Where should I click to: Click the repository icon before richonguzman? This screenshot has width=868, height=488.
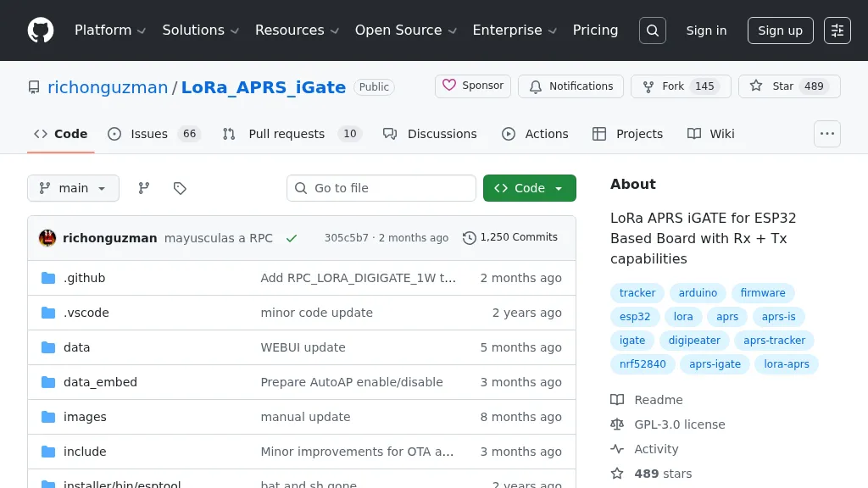click(34, 87)
